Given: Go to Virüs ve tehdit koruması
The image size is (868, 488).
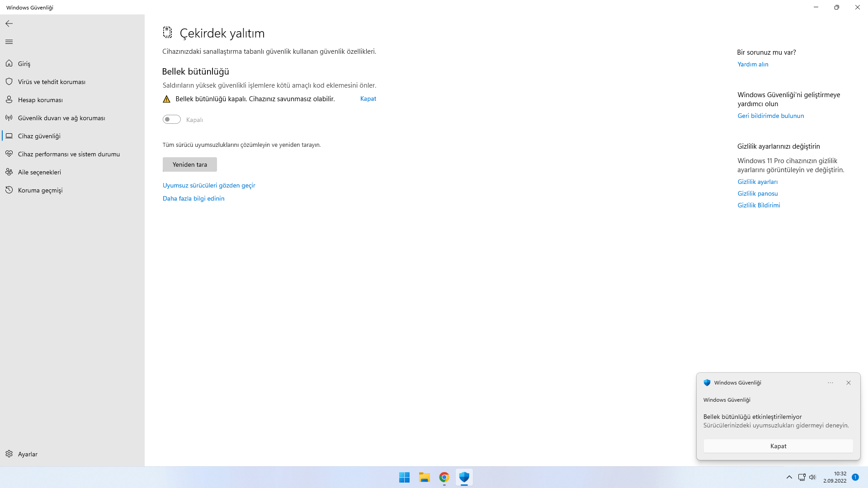Looking at the screenshot, I should [x=72, y=82].
